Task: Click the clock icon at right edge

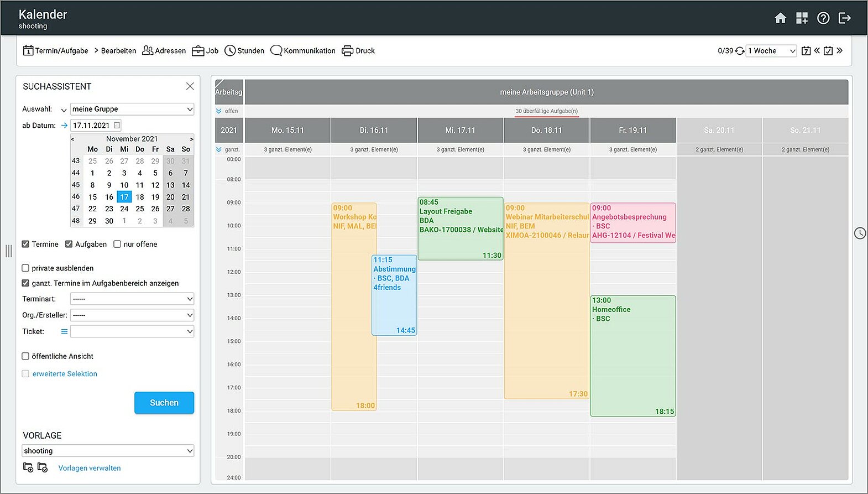Action: [x=860, y=233]
